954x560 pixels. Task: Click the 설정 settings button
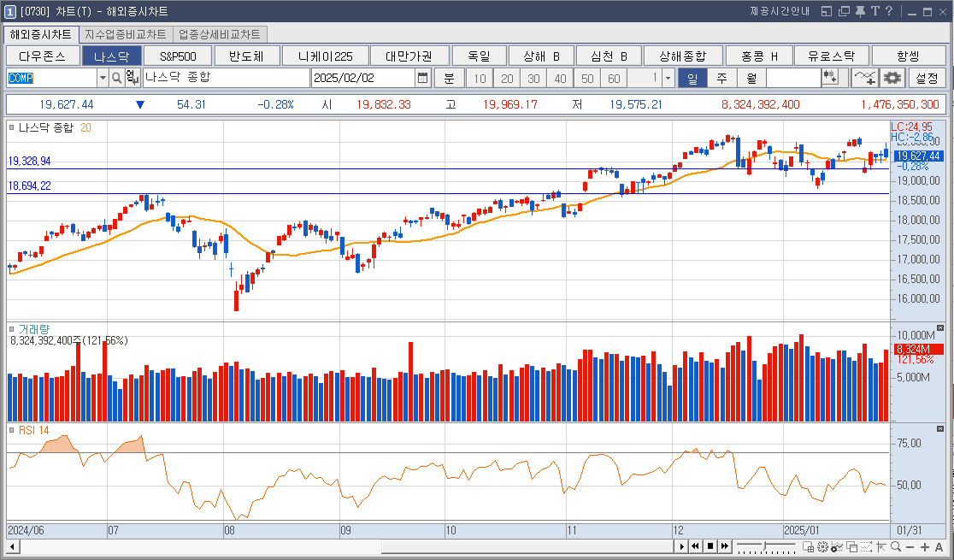point(927,78)
